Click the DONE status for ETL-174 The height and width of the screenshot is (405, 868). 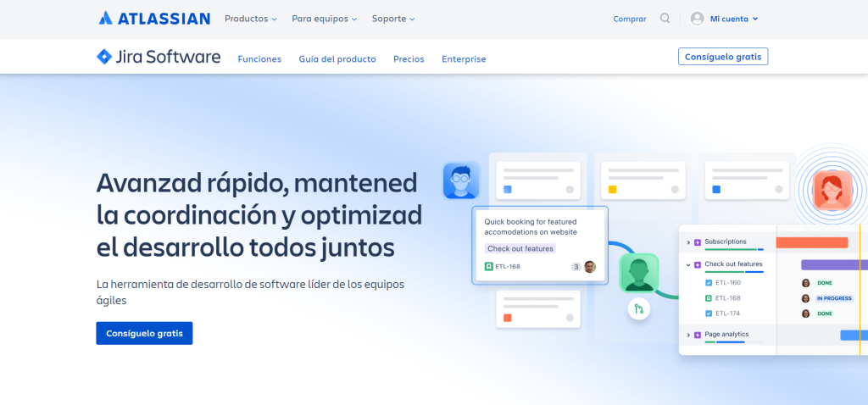tap(825, 313)
